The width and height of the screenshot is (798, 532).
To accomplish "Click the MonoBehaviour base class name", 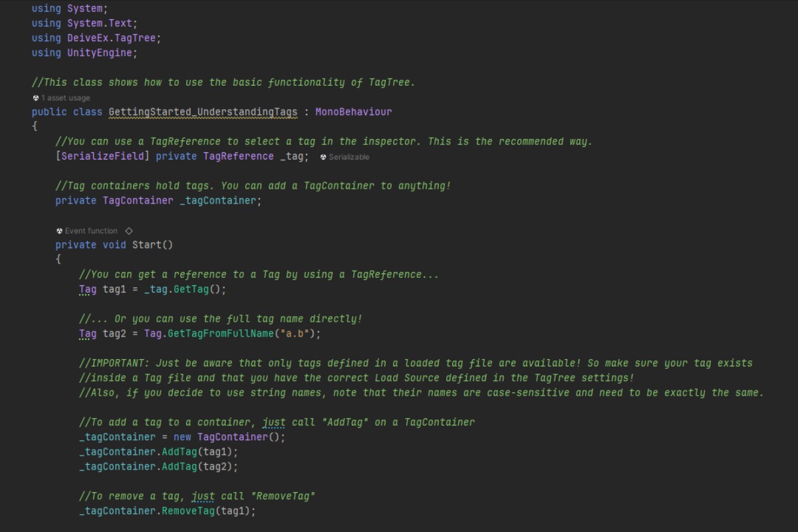I will tap(353, 112).
